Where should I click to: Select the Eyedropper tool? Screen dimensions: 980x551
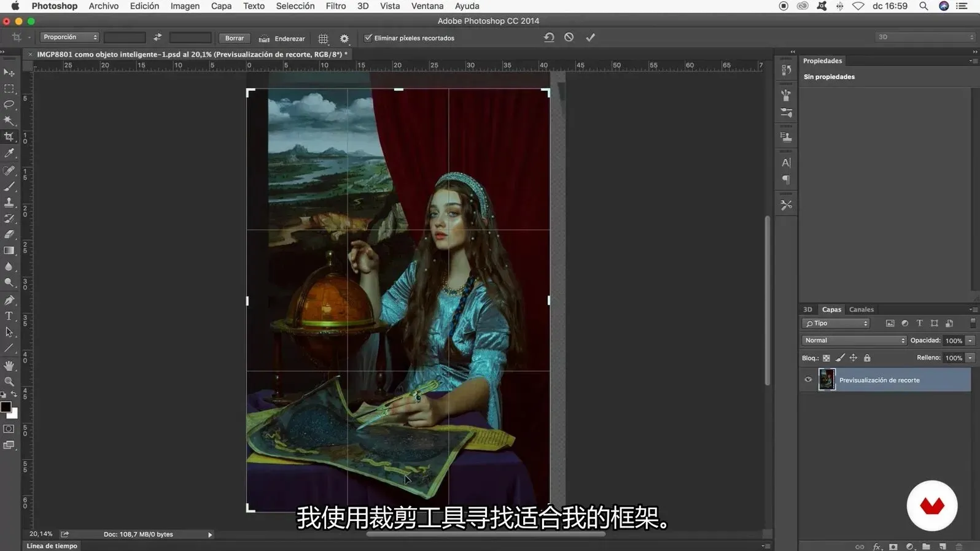click(9, 153)
